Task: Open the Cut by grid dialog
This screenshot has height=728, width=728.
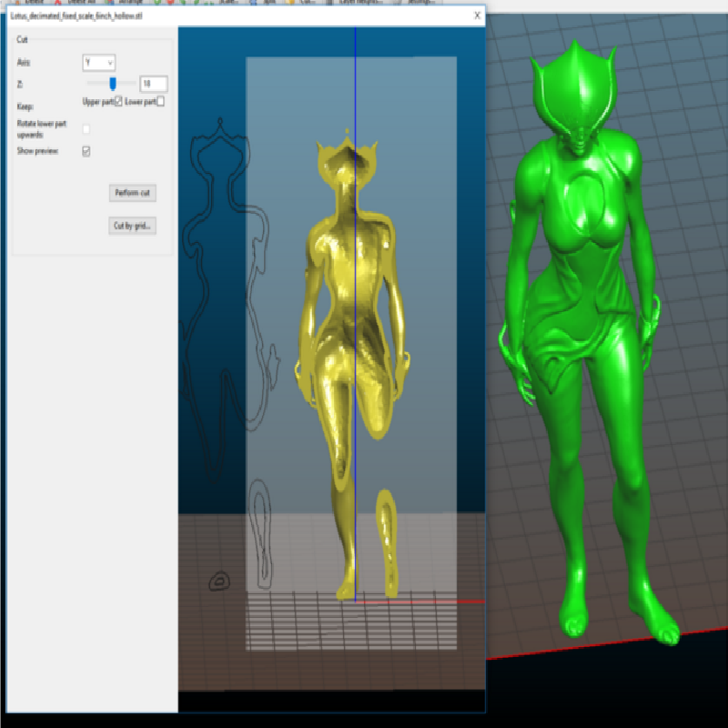Action: [132, 226]
